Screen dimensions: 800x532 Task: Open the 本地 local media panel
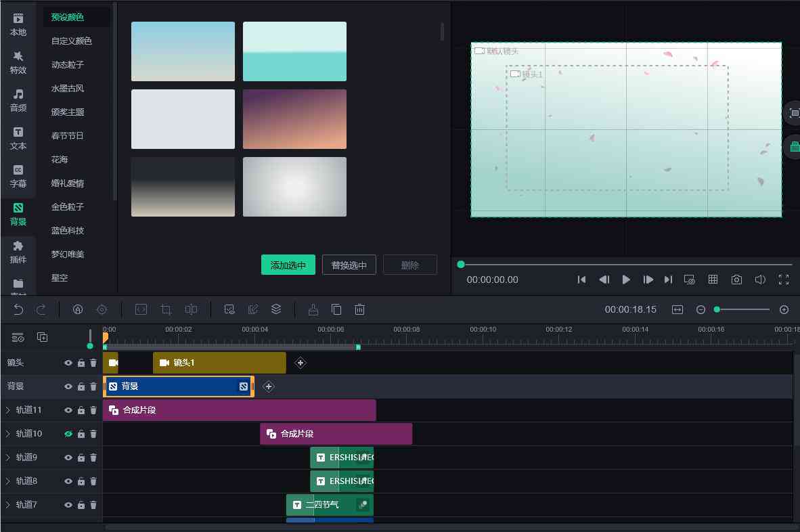click(18, 25)
